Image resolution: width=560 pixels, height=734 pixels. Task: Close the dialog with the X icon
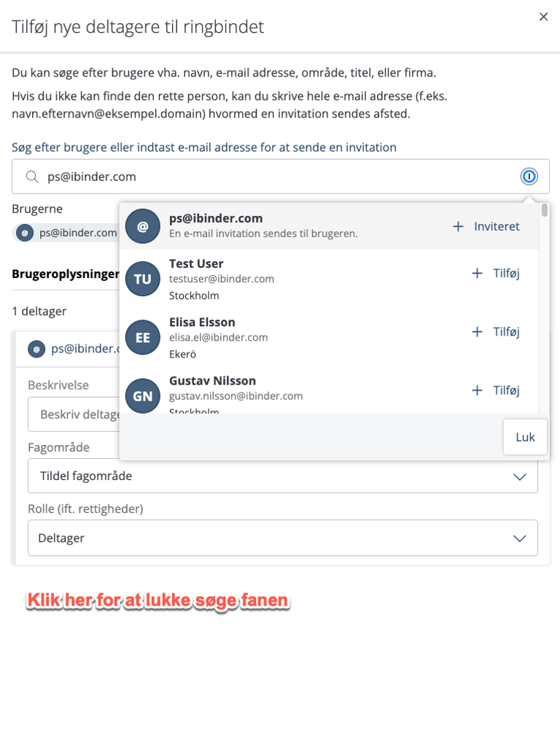tap(543, 17)
